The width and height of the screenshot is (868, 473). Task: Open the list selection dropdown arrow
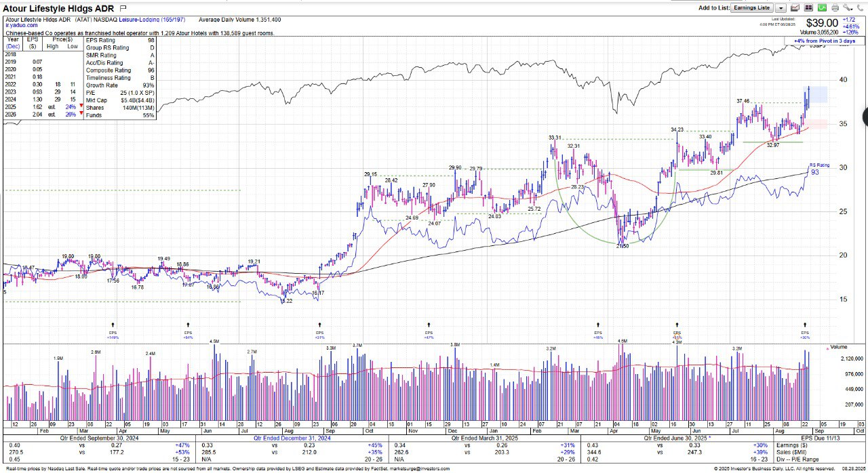781,7
